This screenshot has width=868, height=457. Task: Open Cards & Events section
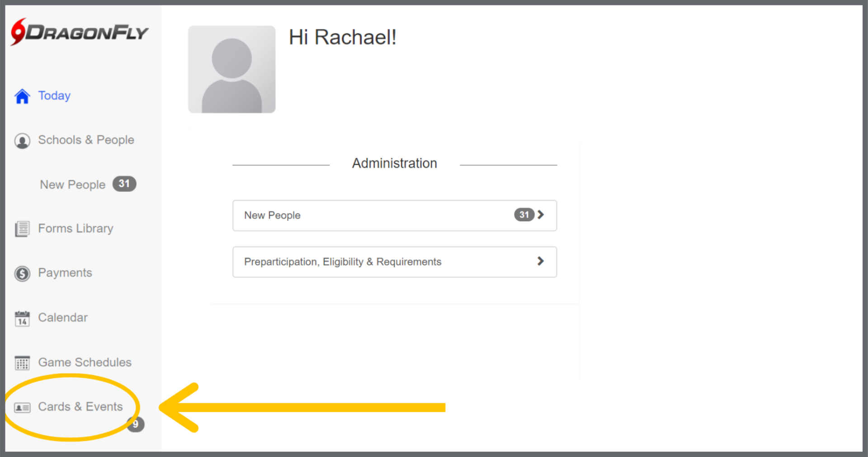(80, 407)
